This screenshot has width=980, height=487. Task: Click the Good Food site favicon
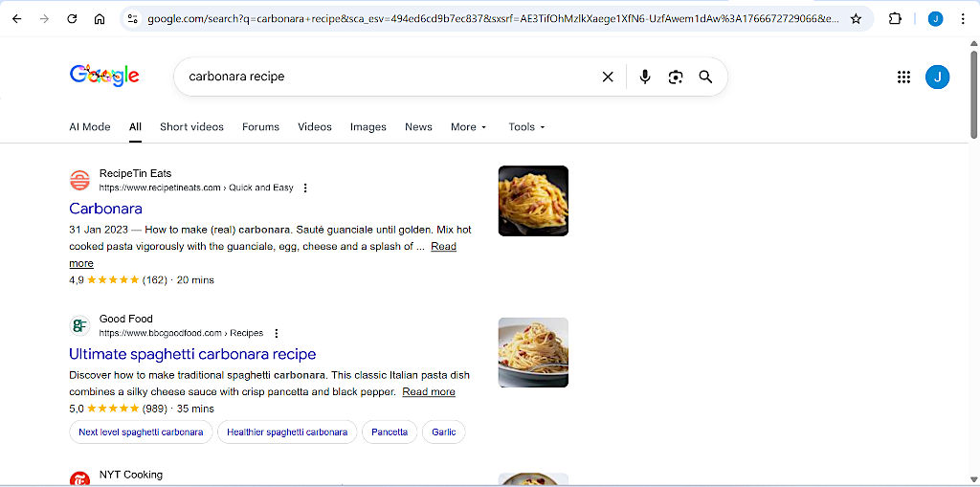click(80, 325)
